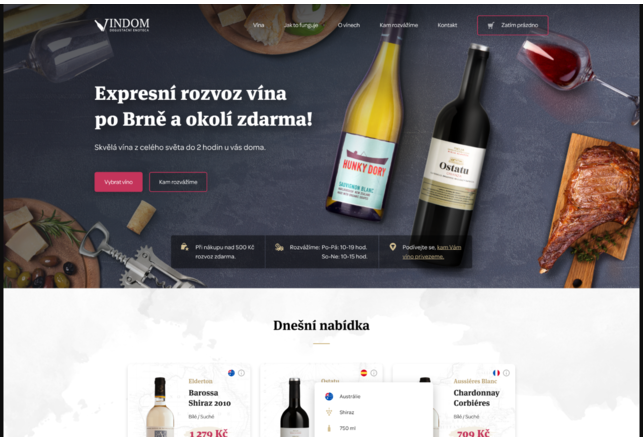Click the Australian flag icon on Barossa Shiraz card
Image resolution: width=643 pixels, height=440 pixels.
[231, 373]
